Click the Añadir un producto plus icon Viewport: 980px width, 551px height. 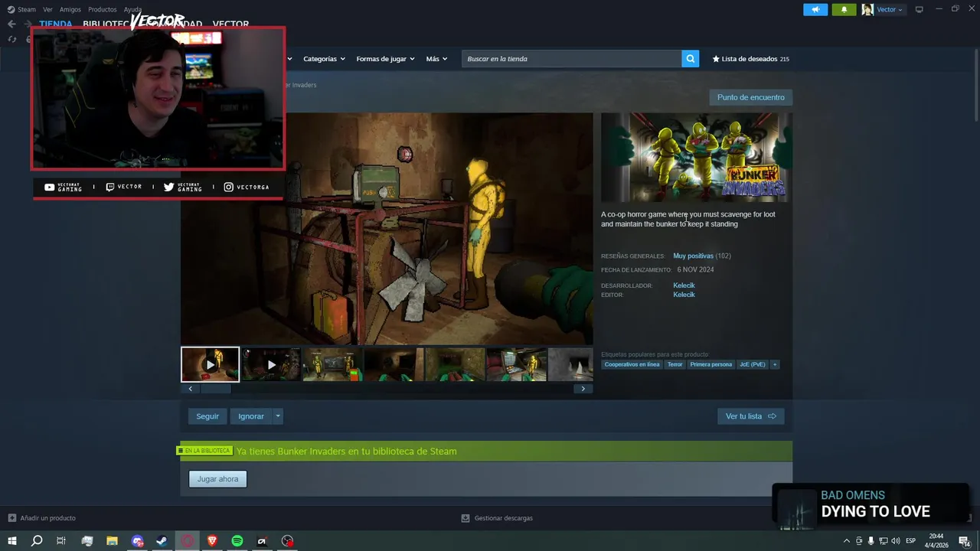tap(11, 518)
